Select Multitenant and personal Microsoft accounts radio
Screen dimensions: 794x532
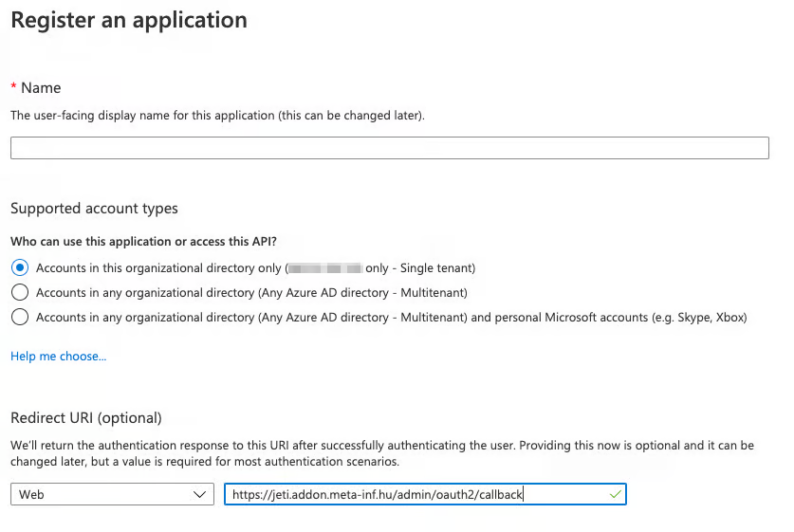pyautogui.click(x=20, y=317)
